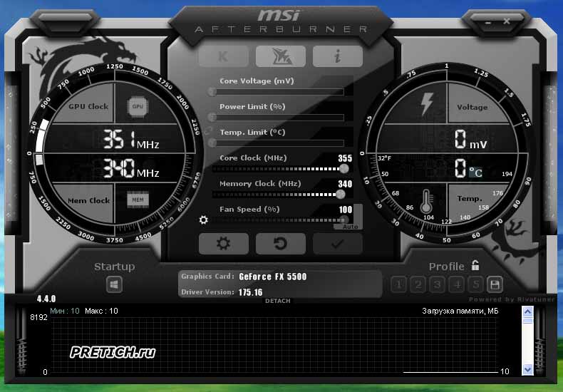
Task: Click the DETACH monitor button
Action: [x=277, y=301]
